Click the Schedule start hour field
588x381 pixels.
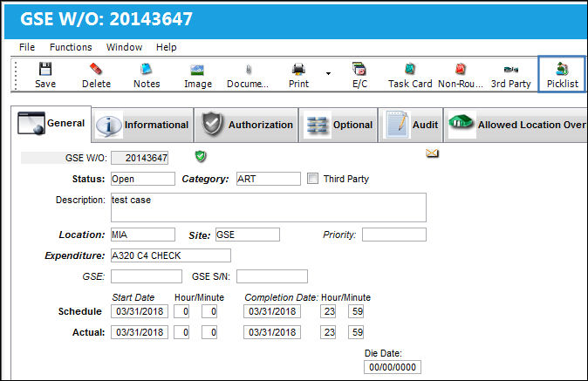click(181, 311)
